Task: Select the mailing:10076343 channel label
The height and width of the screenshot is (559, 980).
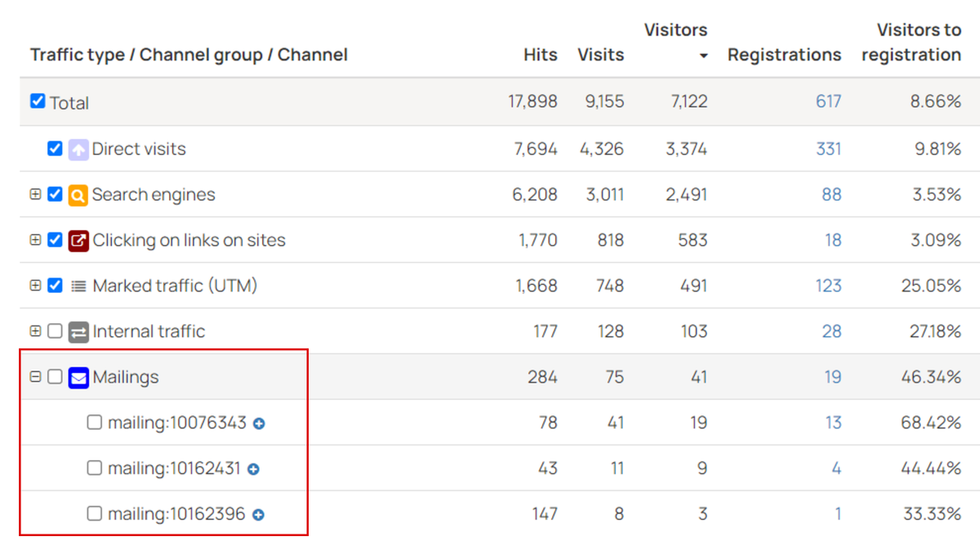Action: [177, 424]
